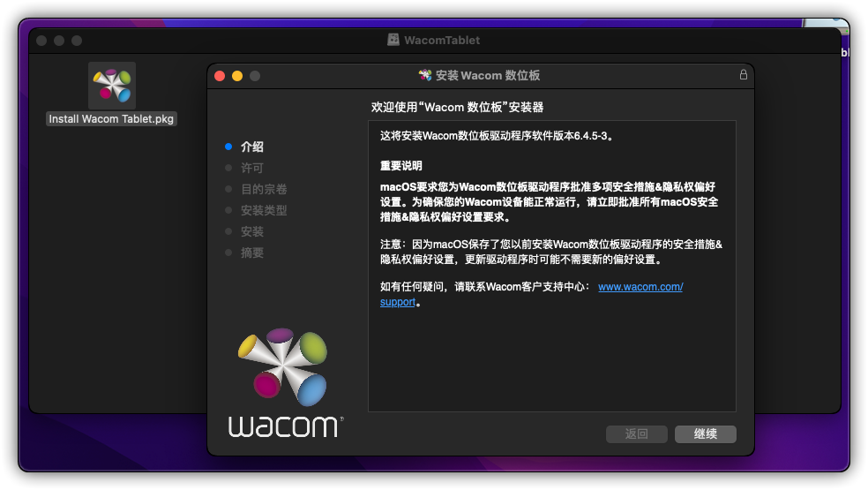Click the Wacom icon beside 安装 Wacom 数位板 title
The width and height of the screenshot is (868, 490).
pos(425,76)
